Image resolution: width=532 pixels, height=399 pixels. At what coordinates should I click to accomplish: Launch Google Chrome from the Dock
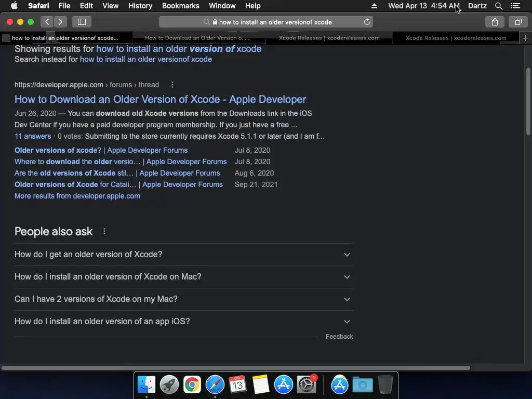(x=192, y=385)
